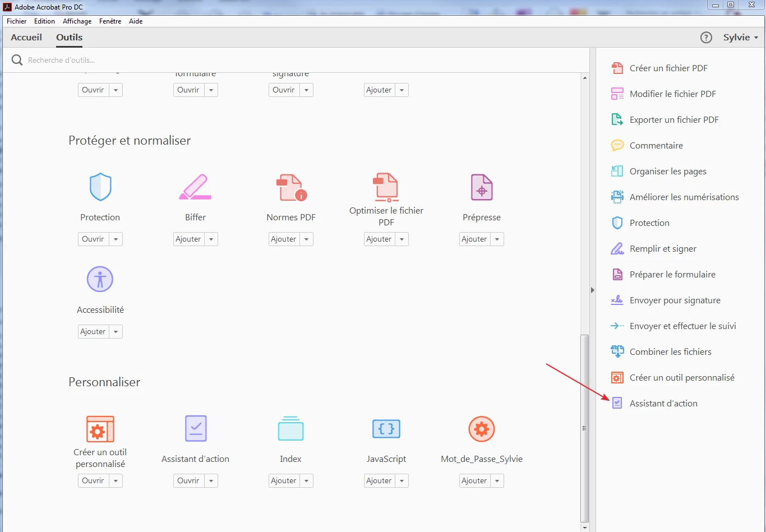The image size is (766, 532).
Task: Click the Créer un outil personnalisé grid icon
Action: (x=100, y=429)
